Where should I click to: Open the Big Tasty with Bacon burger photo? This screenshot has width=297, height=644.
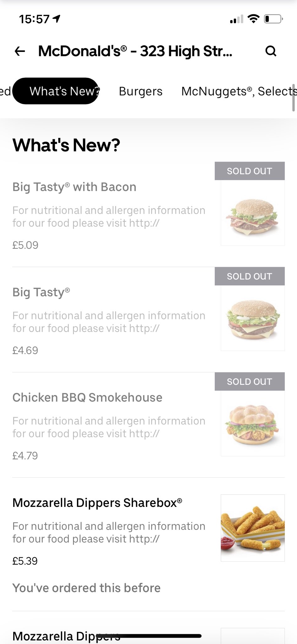(252, 213)
